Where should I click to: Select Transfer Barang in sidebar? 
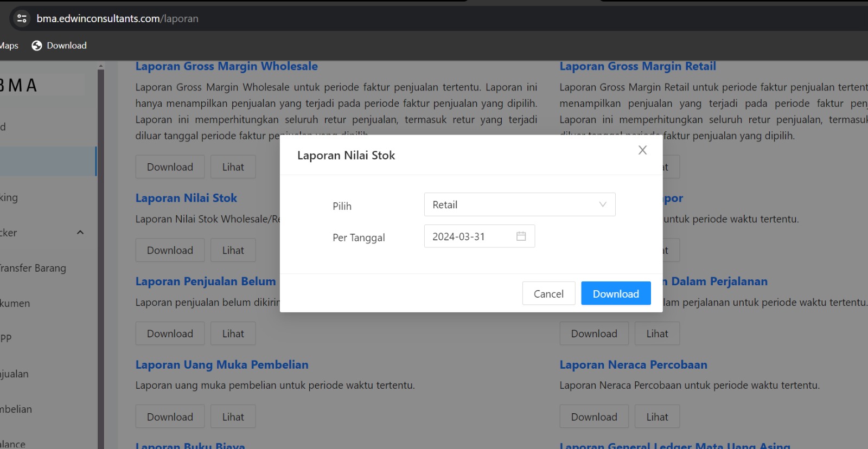coord(33,268)
